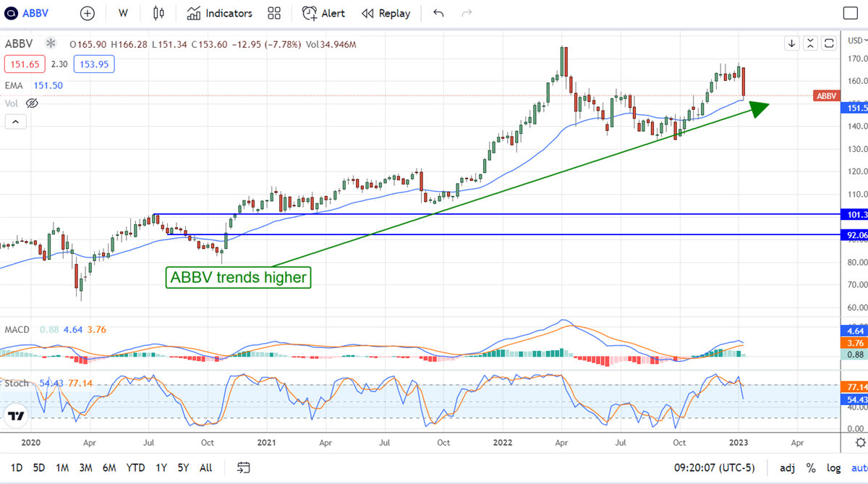The width and height of the screenshot is (868, 484).
Task: Toggle adj dividend adjustment
Action: (786, 467)
